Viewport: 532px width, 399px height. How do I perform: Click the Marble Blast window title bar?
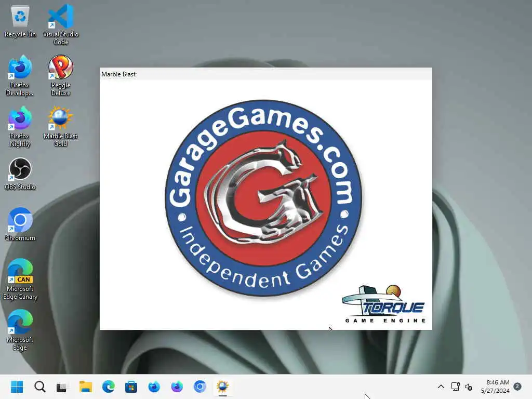click(x=265, y=74)
